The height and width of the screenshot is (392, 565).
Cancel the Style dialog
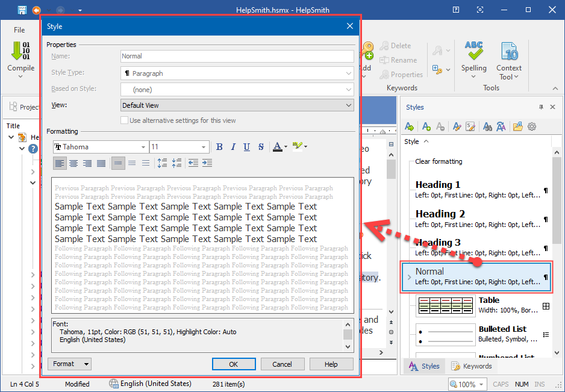point(282,364)
